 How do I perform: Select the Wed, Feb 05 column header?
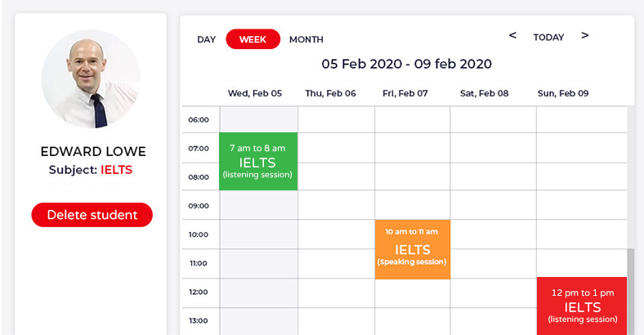[x=255, y=93]
